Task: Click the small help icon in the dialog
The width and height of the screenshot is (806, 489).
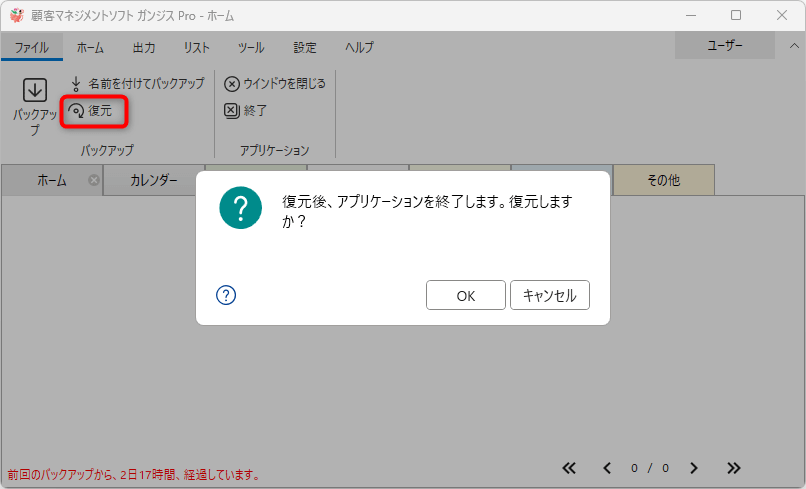Action: click(x=226, y=295)
